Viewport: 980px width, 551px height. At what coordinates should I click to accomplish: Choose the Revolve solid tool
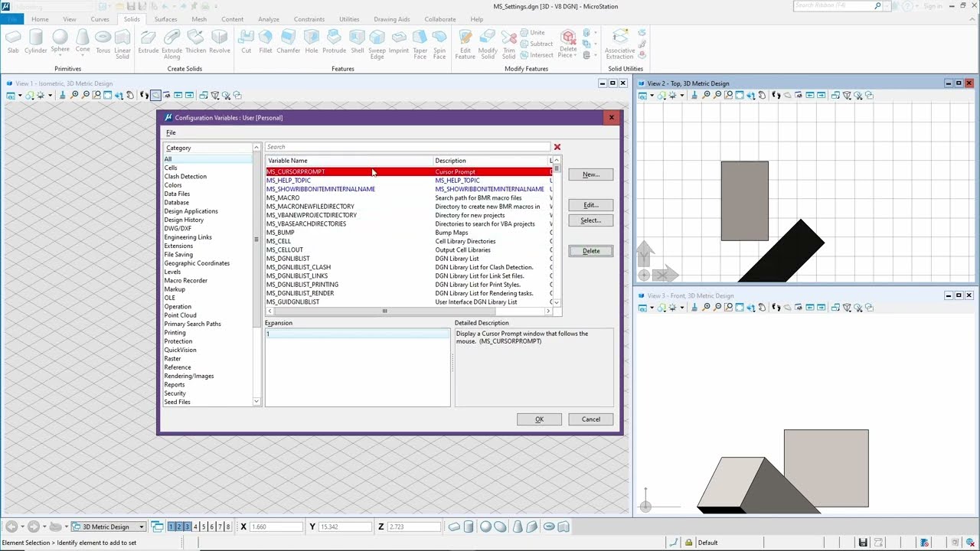220,42
